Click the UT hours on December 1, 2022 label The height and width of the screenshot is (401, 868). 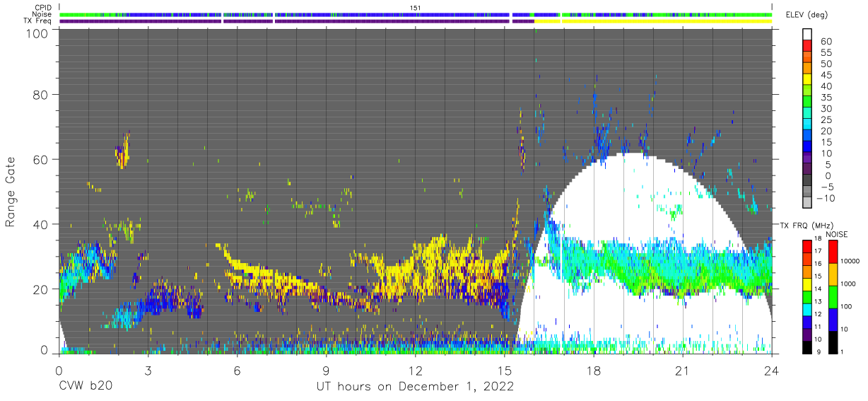pos(414,387)
